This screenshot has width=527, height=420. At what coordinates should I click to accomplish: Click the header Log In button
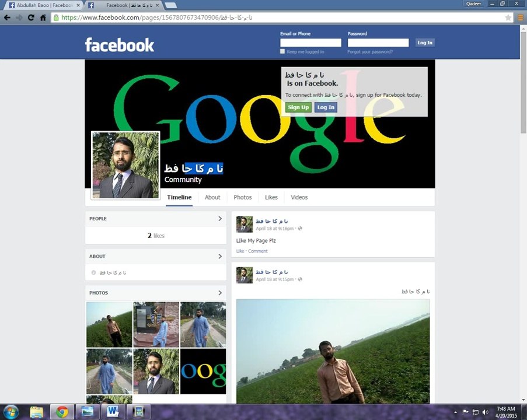[425, 43]
